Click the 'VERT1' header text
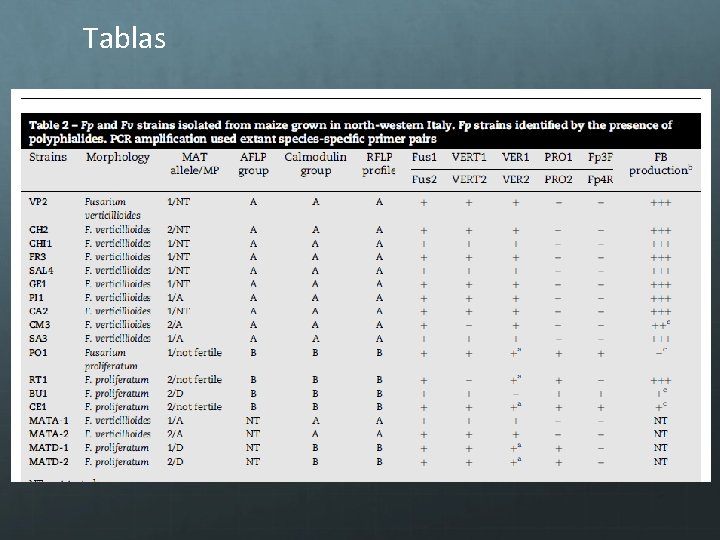Image resolution: width=720 pixels, height=540 pixels. coord(469,157)
